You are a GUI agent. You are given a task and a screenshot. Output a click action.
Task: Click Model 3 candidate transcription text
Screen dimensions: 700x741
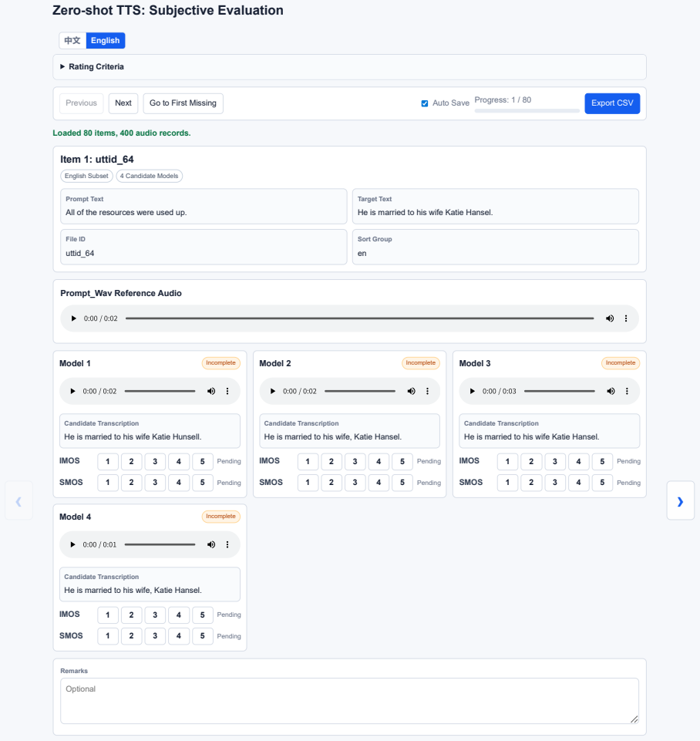click(x=531, y=436)
